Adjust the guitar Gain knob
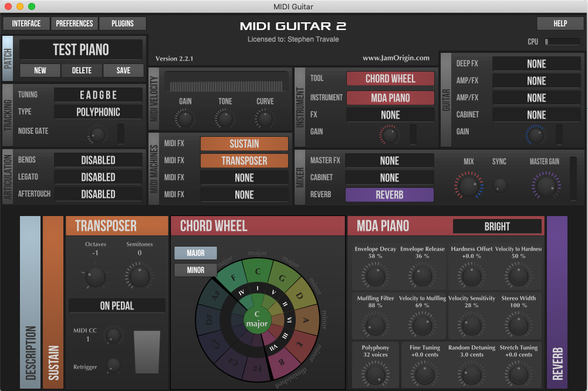The width and height of the screenshot is (588, 391). pyautogui.click(x=536, y=134)
